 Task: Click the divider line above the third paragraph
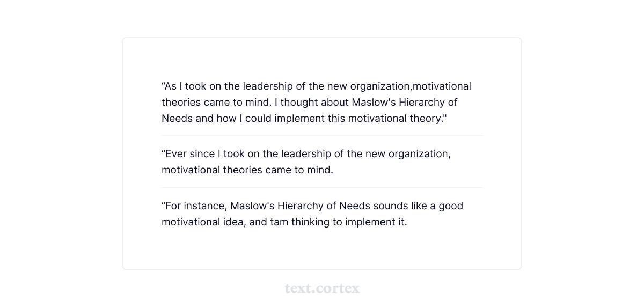click(x=322, y=188)
